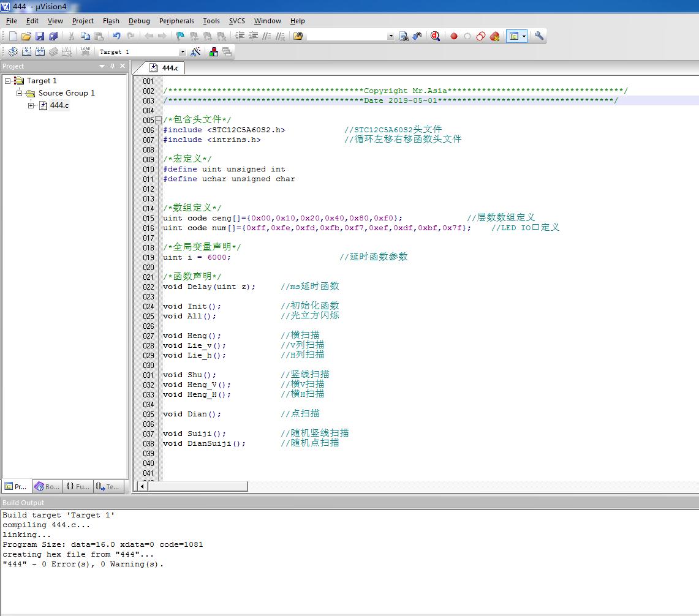The height and width of the screenshot is (616, 699).
Task: Switch to the Books panel tab
Action: (x=47, y=486)
